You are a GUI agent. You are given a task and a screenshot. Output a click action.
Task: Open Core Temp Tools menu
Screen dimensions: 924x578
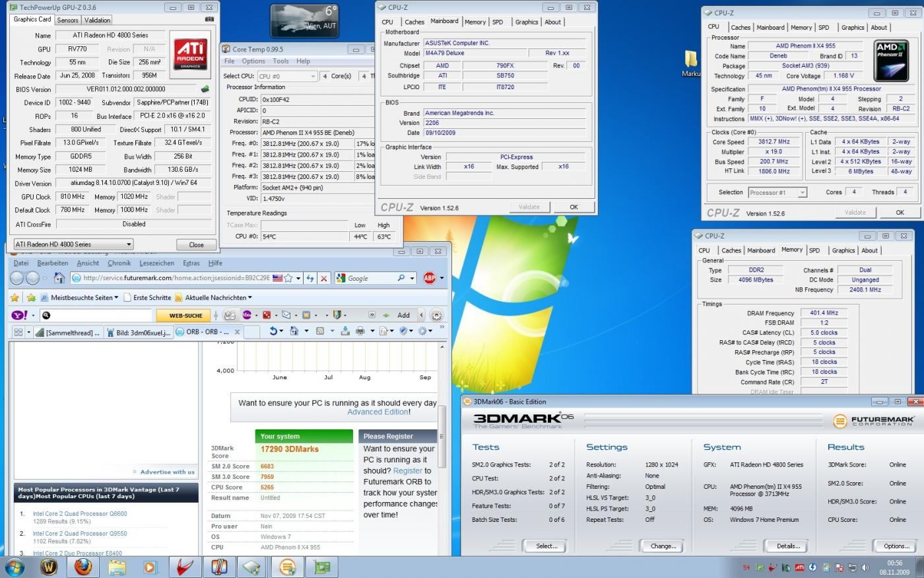point(280,61)
